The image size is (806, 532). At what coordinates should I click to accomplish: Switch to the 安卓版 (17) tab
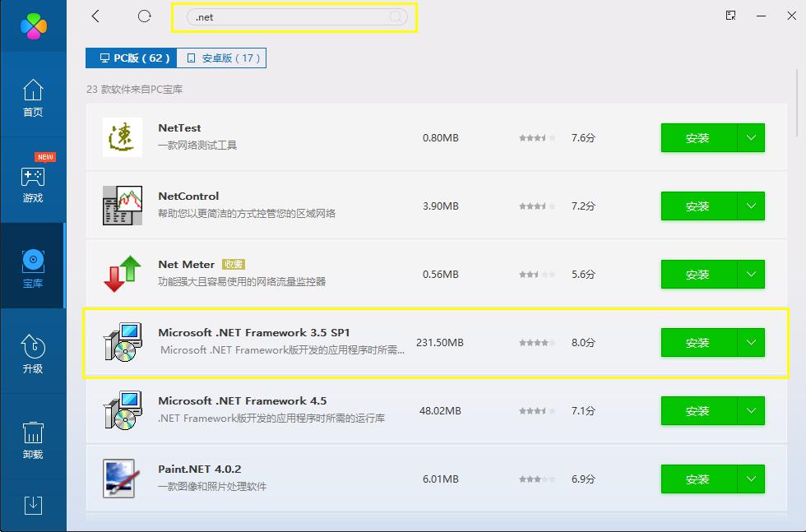[221, 58]
